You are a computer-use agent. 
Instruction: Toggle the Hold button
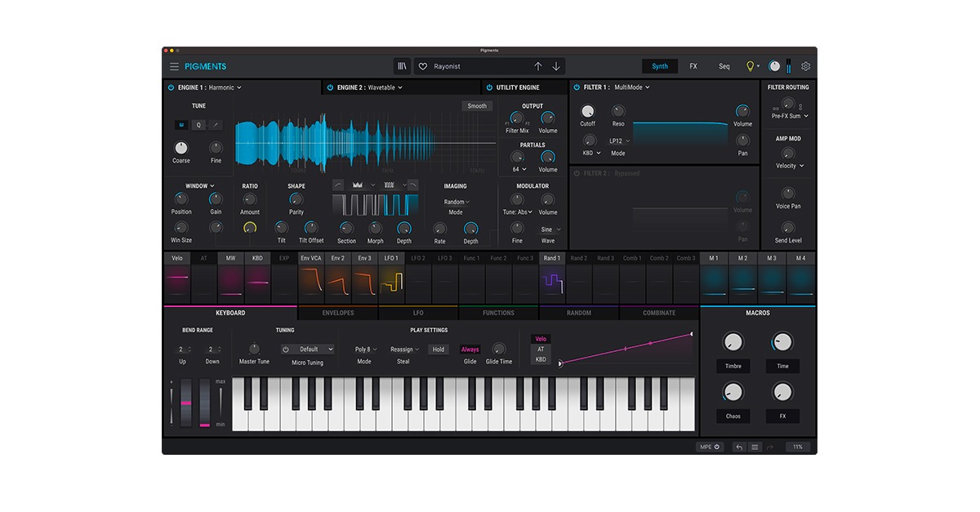coord(439,349)
